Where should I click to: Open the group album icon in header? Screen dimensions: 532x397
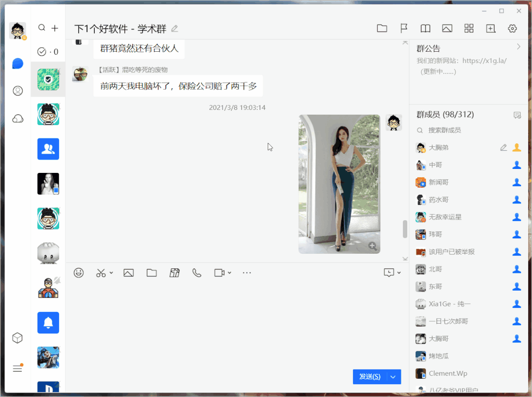pyautogui.click(x=447, y=29)
